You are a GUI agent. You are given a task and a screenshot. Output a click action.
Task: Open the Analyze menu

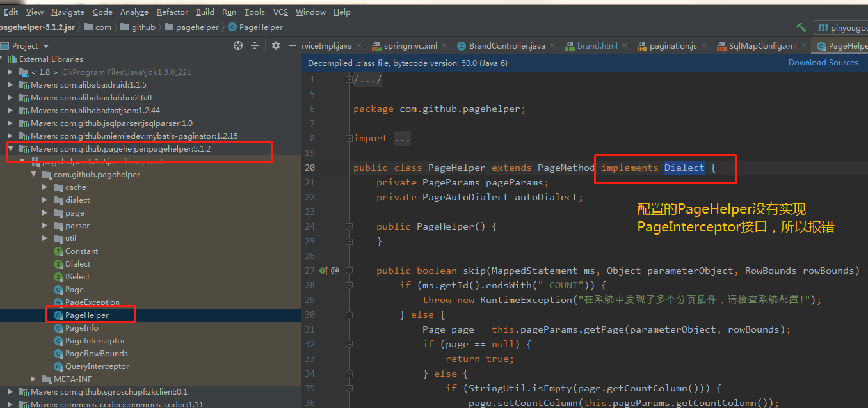[134, 12]
